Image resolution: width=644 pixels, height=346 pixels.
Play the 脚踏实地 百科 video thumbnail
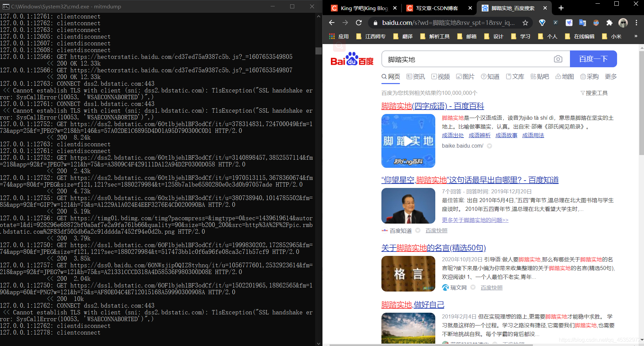click(408, 141)
